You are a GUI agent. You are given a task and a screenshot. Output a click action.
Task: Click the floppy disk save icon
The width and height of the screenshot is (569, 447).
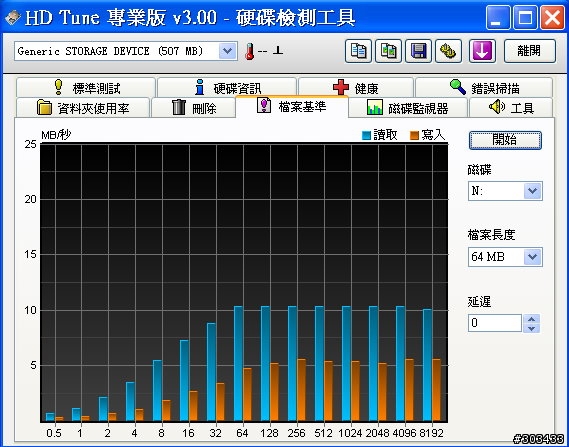pos(418,51)
